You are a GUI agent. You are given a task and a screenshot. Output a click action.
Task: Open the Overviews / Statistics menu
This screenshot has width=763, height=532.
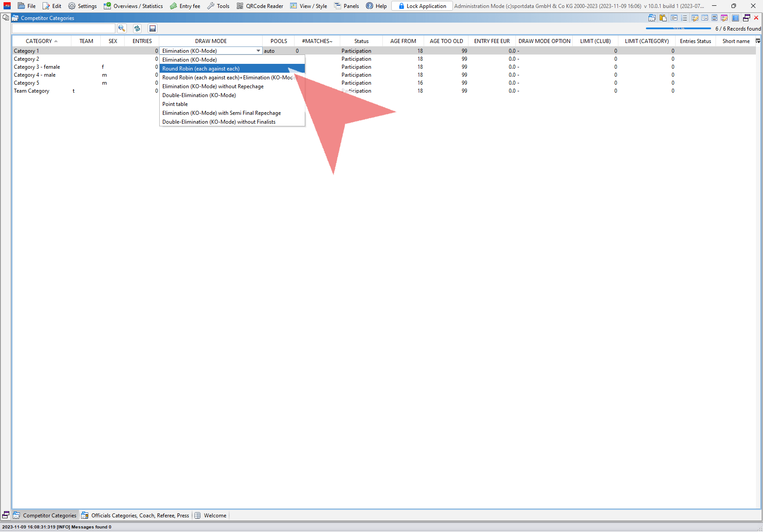134,6
